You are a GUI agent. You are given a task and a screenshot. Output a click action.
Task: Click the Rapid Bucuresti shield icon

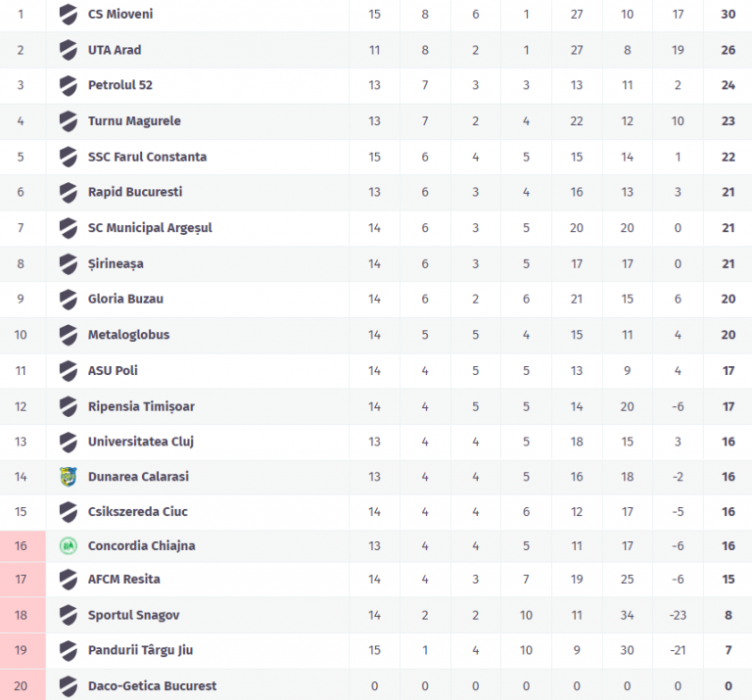click(x=68, y=192)
